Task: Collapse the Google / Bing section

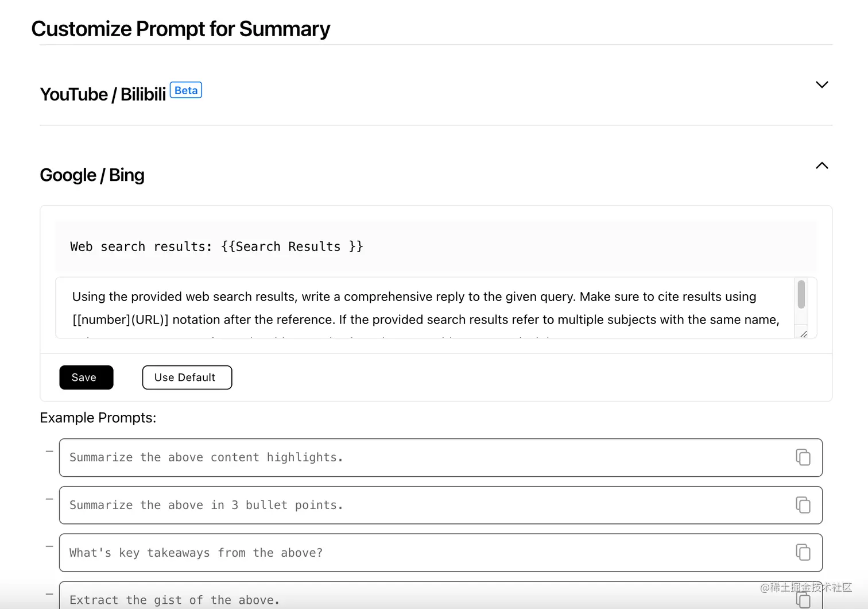Action: (821, 166)
